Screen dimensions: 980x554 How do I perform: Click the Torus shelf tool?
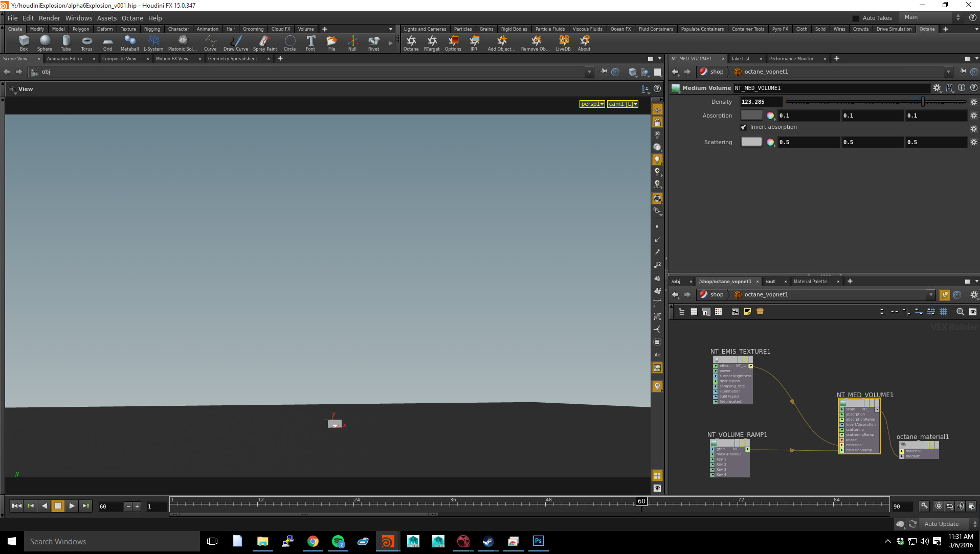tap(86, 42)
